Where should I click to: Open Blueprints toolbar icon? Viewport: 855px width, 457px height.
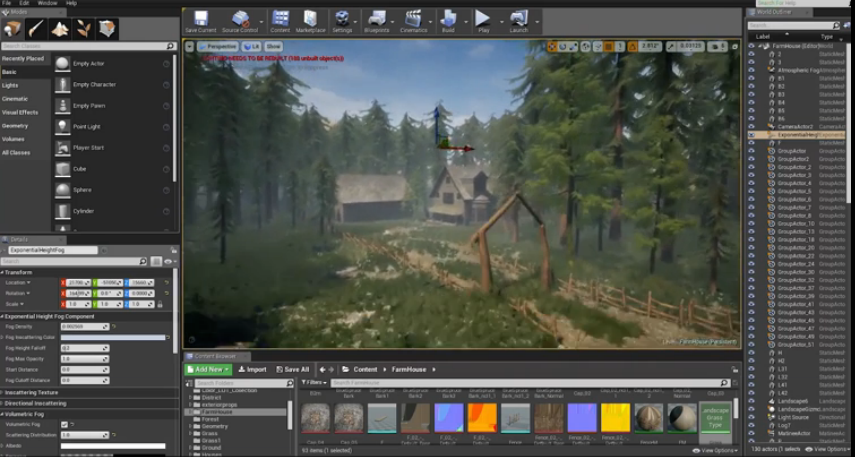[x=377, y=21]
